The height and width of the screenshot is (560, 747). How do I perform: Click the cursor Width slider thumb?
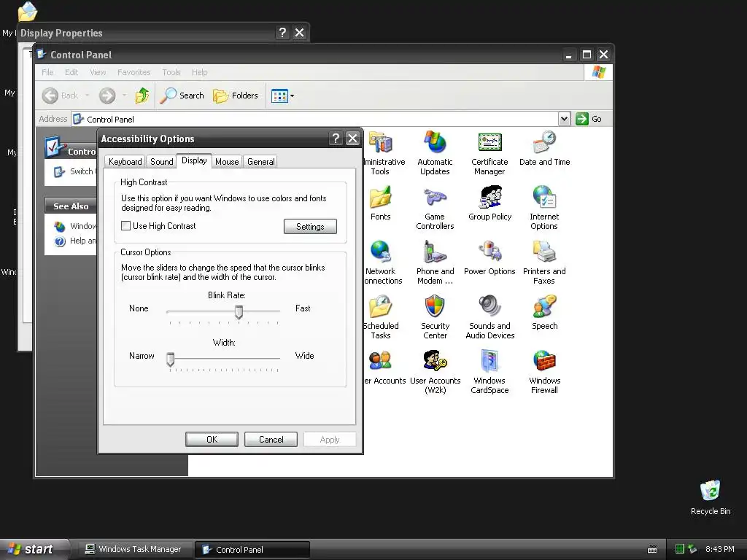point(170,359)
